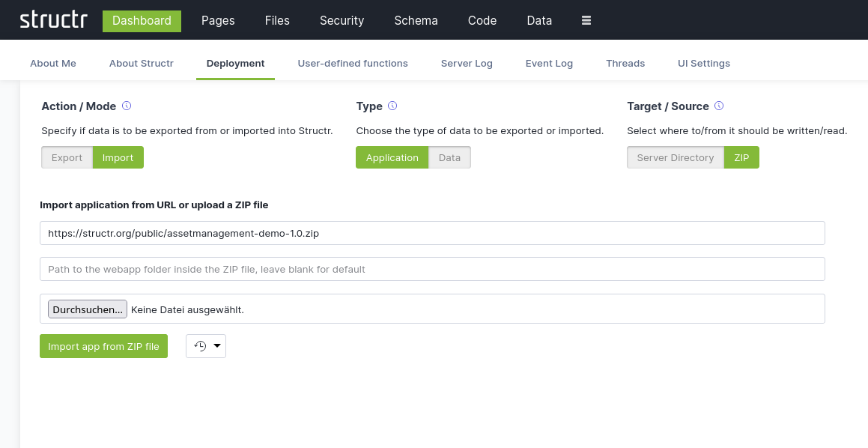Viewport: 868px width, 448px height.
Task: Choose Server Directory as the target
Action: pyautogui.click(x=676, y=157)
